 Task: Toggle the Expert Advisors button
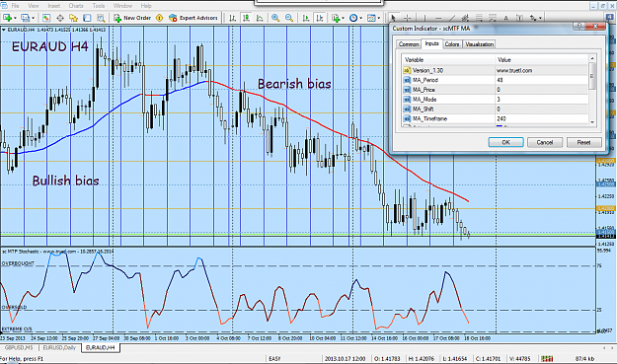(193, 18)
